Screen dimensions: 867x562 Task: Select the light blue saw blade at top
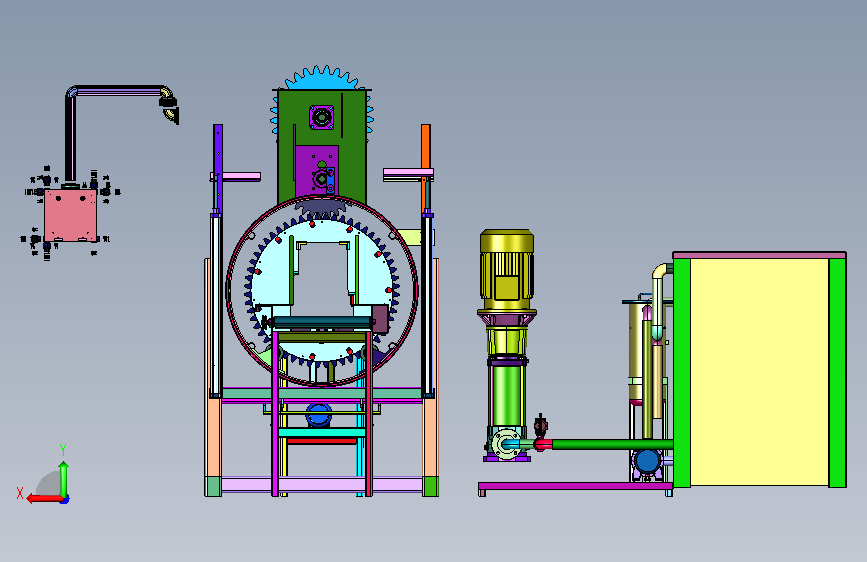click(x=321, y=79)
